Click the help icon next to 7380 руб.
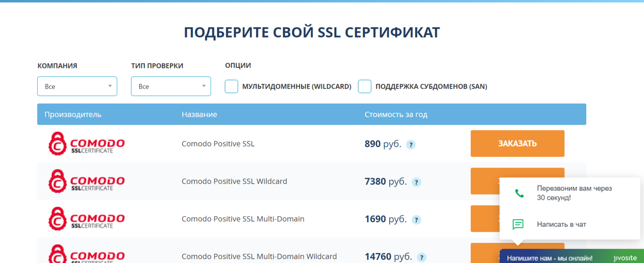The width and height of the screenshot is (644, 263). point(416,182)
